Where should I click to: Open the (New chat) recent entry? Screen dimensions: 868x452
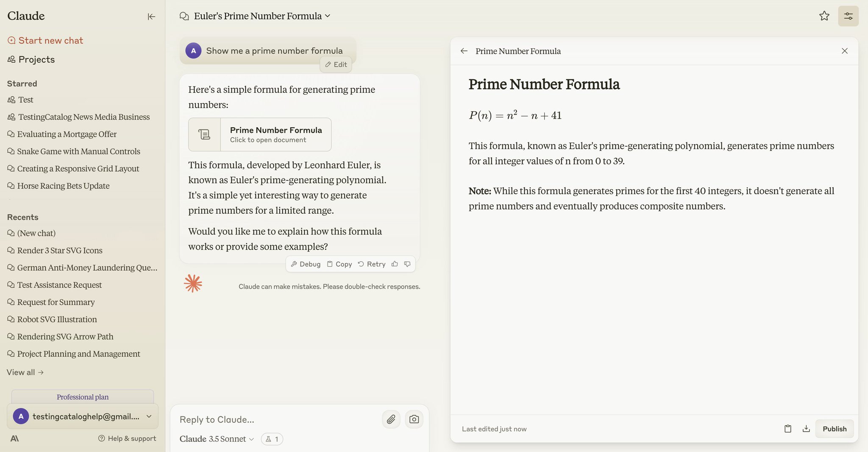click(31, 233)
